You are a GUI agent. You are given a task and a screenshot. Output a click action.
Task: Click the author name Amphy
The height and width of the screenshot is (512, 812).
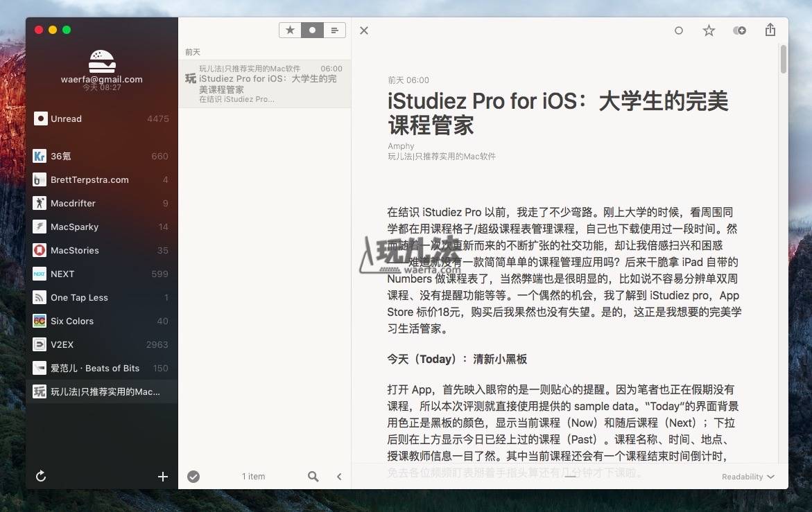401,146
